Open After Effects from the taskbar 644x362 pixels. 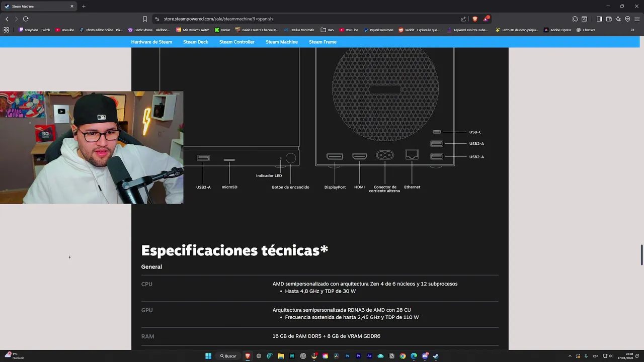(x=369, y=356)
